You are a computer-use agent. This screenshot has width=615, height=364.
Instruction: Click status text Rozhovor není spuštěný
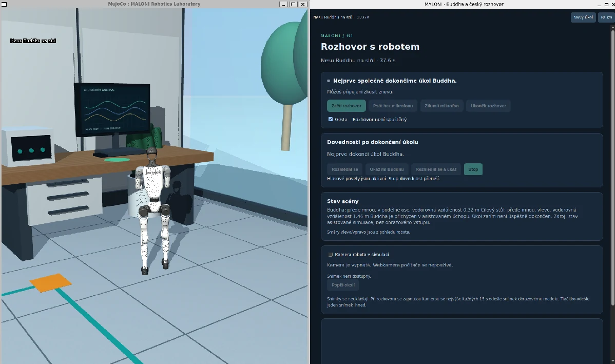point(380,120)
